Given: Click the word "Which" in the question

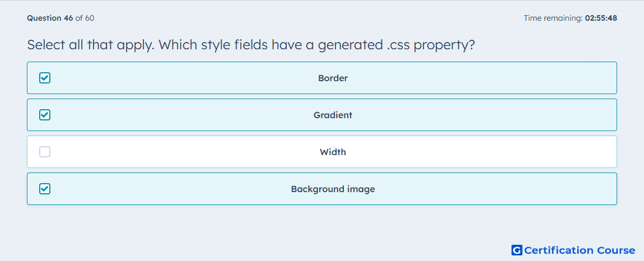Looking at the screenshot, I should tap(176, 45).
